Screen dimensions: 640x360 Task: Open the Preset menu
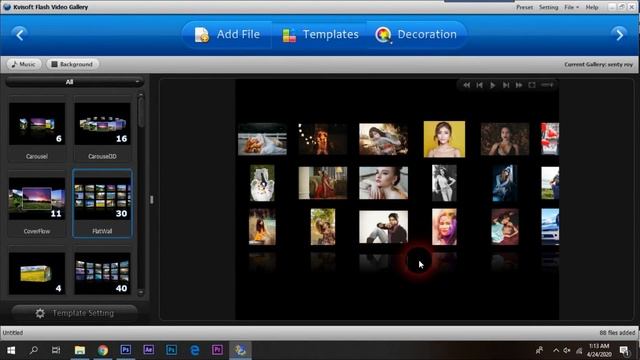coord(524,7)
